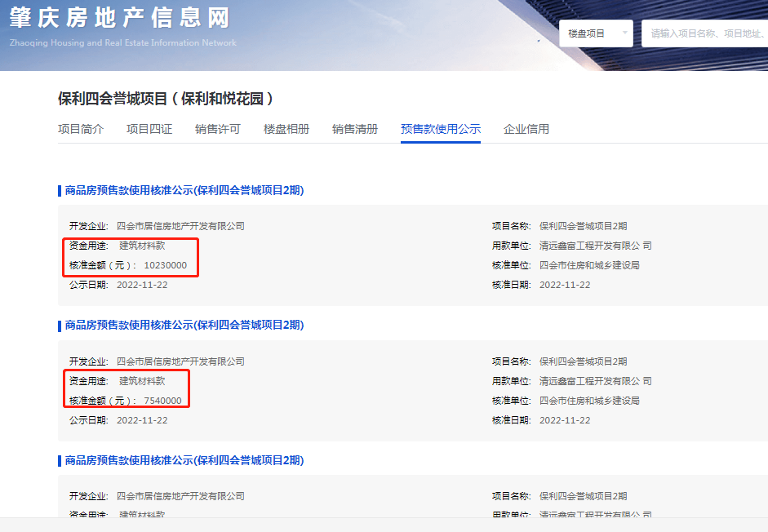Click 四会市住房和城乡建设局 in the first record
Viewport: 768px width, 532px height.
coord(589,265)
